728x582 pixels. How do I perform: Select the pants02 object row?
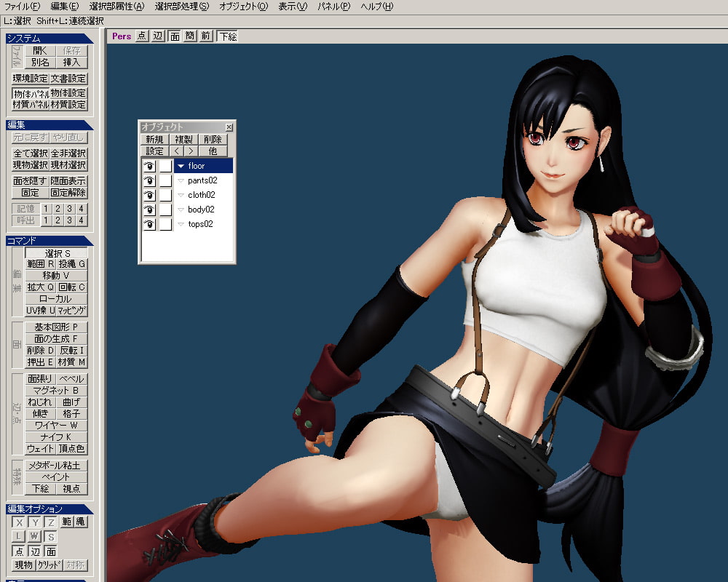point(203,180)
